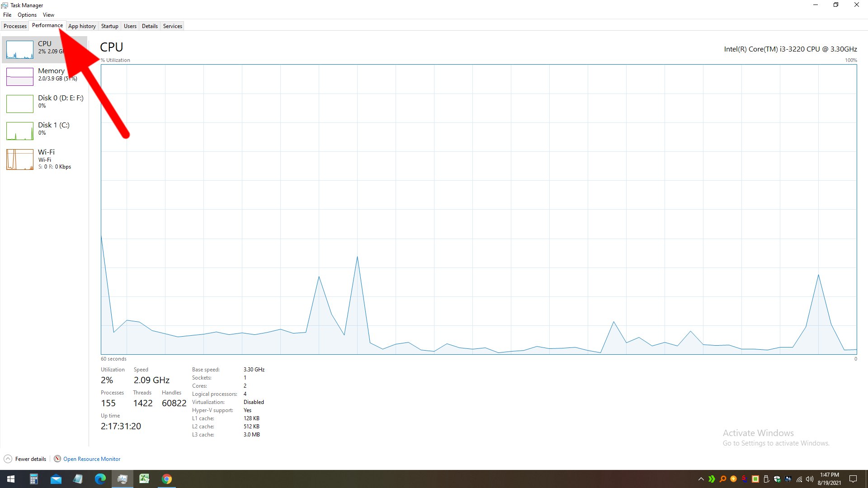Switch to the Services tab
The image size is (868, 488).
[172, 26]
